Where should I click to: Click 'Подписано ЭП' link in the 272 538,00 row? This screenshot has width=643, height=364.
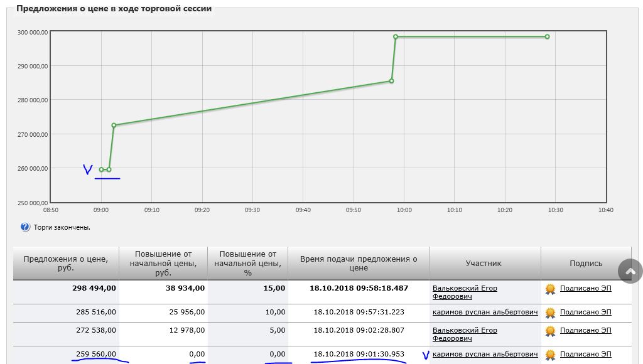coord(585,330)
